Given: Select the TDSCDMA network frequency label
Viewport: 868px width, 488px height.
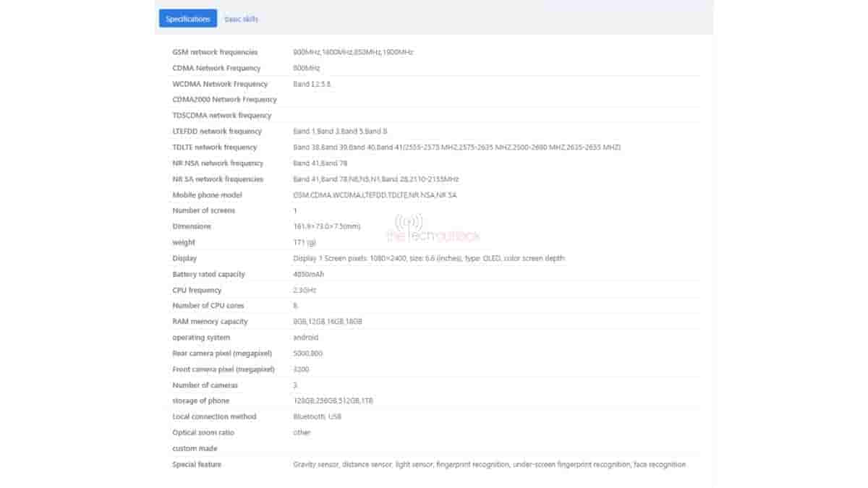Looking at the screenshot, I should 221,116.
